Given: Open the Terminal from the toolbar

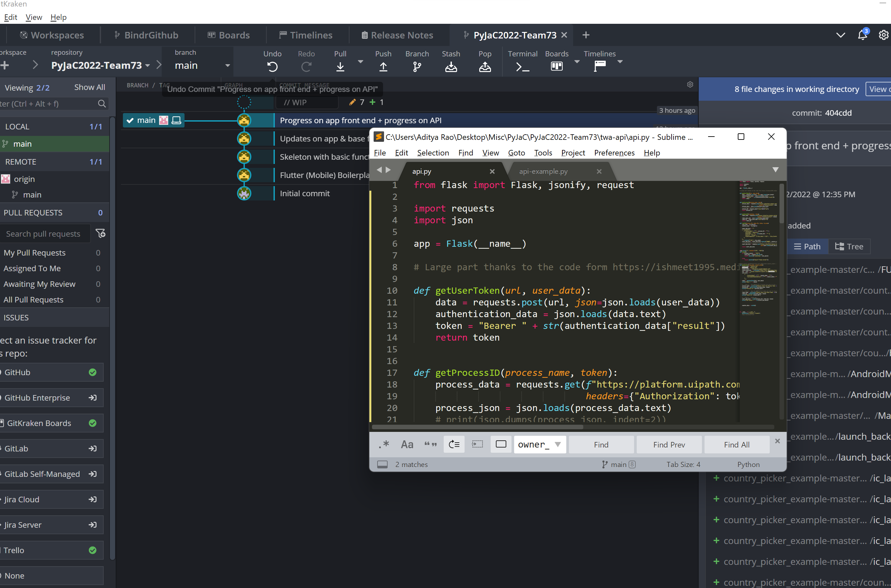Looking at the screenshot, I should click(x=522, y=67).
